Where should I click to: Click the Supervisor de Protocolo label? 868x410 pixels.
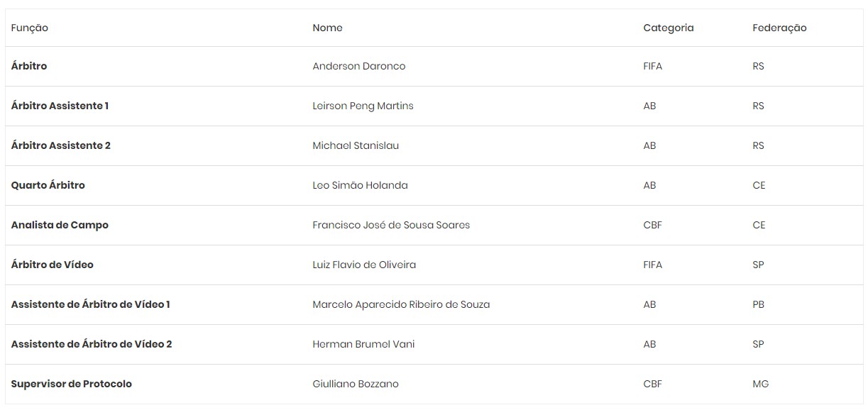tap(71, 384)
